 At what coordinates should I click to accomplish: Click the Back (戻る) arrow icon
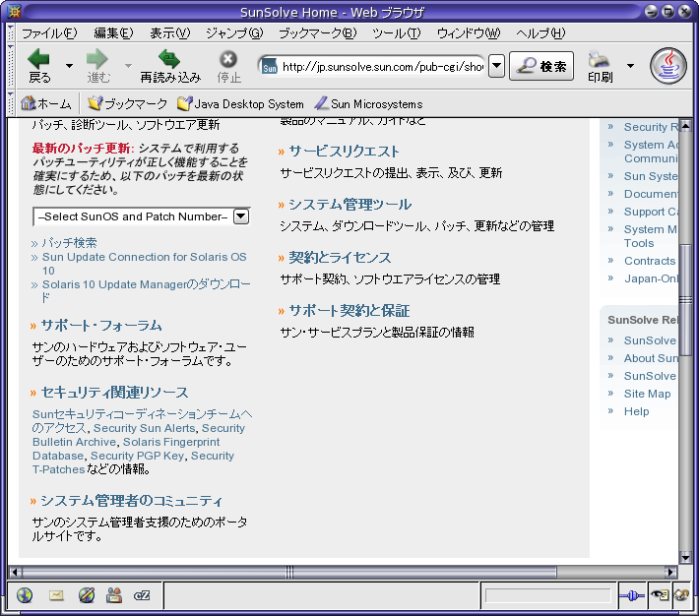[x=38, y=59]
